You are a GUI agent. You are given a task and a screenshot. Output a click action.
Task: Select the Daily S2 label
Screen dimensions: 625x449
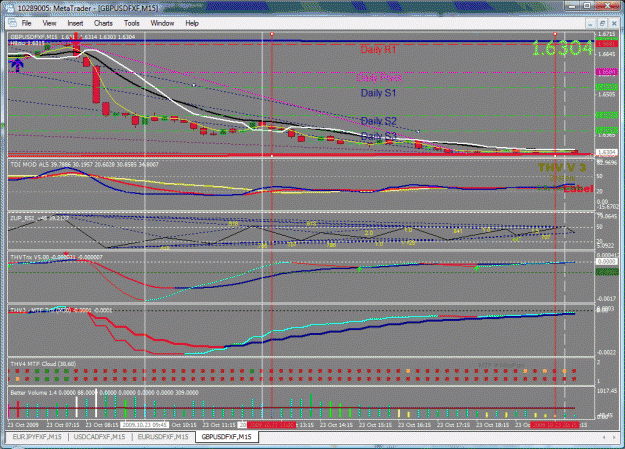pyautogui.click(x=378, y=121)
